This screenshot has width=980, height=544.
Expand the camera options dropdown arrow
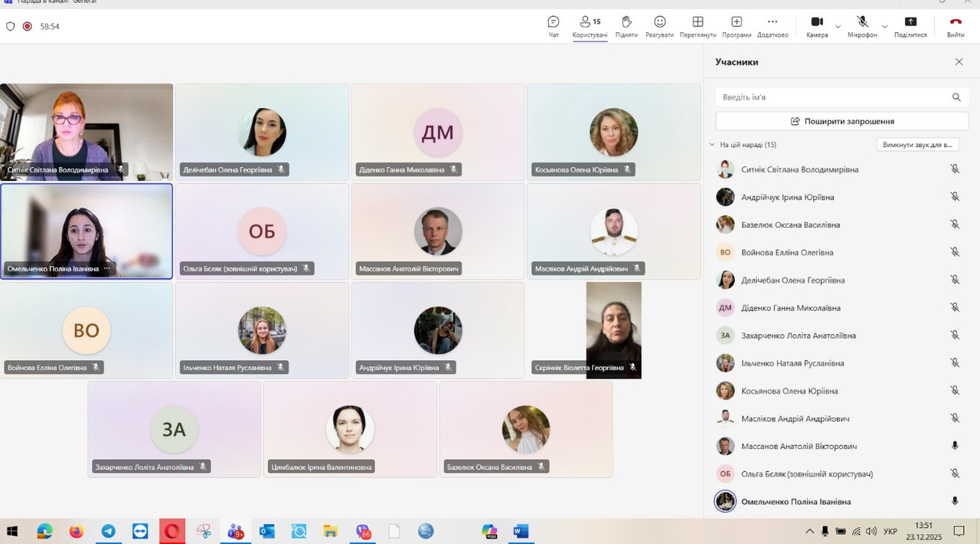pos(838,27)
